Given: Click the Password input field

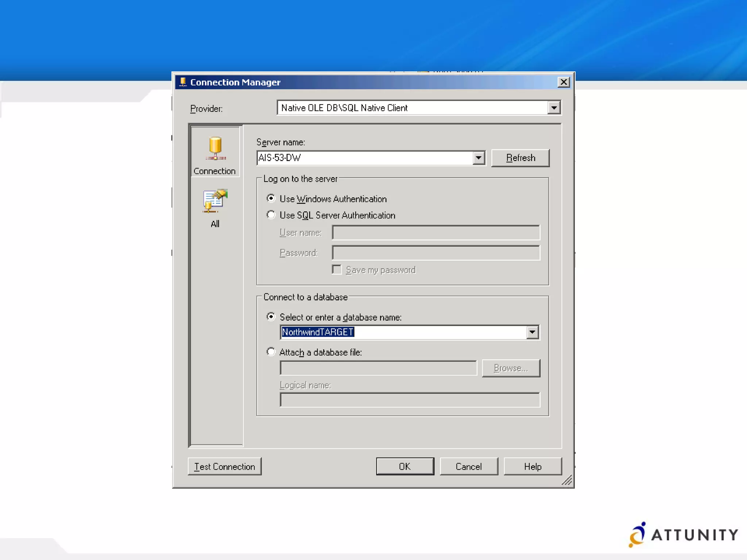Looking at the screenshot, I should 436,253.
